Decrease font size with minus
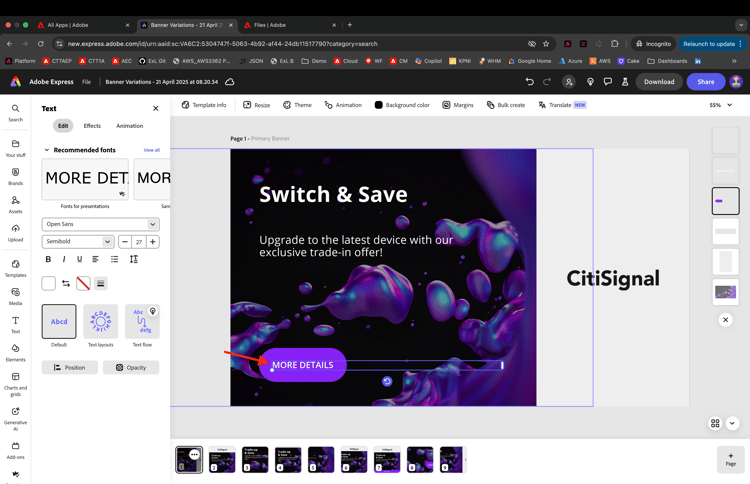 point(125,242)
